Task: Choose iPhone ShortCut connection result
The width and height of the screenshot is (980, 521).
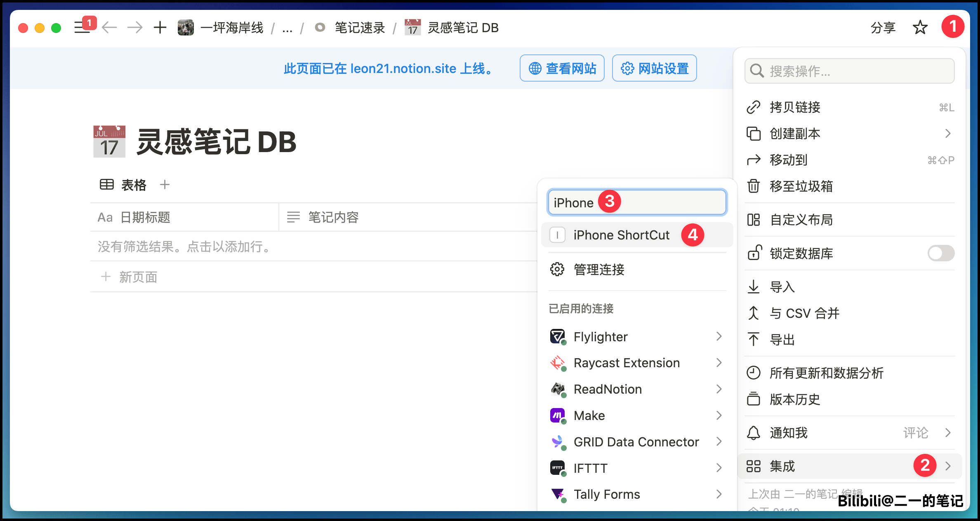Action: click(637, 235)
